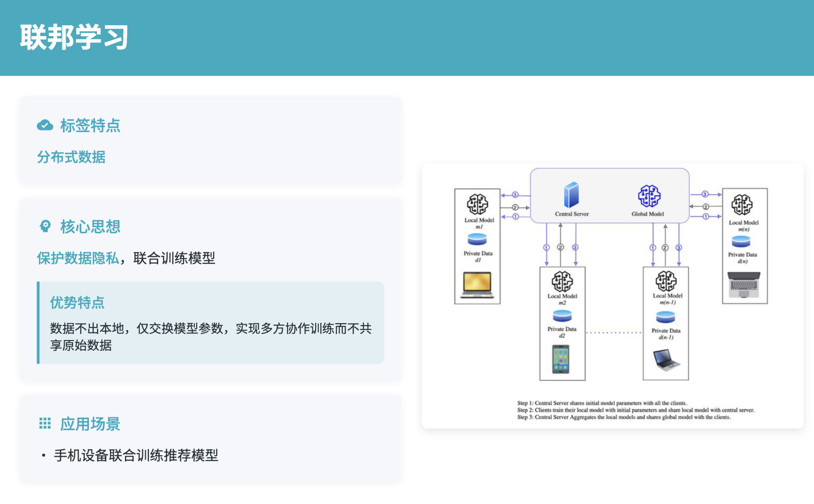The image size is (814, 504).
Task: Click the grid icon beside 应用场景
Action: tap(45, 423)
